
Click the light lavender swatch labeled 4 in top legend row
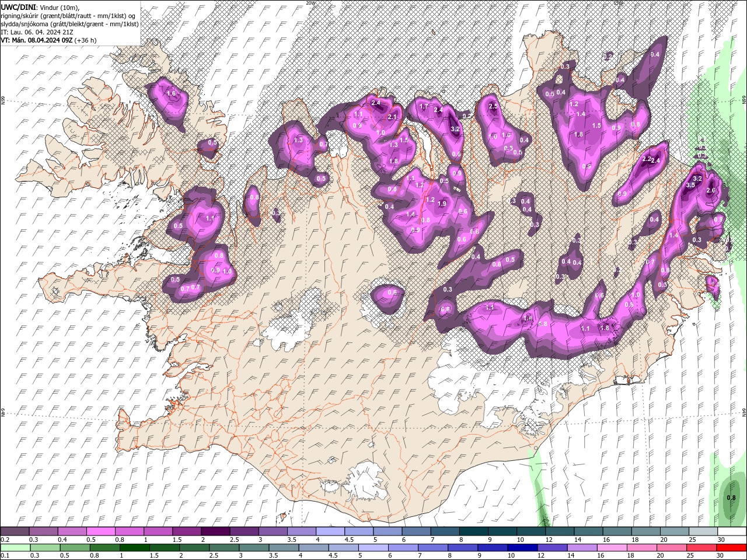coord(330,531)
